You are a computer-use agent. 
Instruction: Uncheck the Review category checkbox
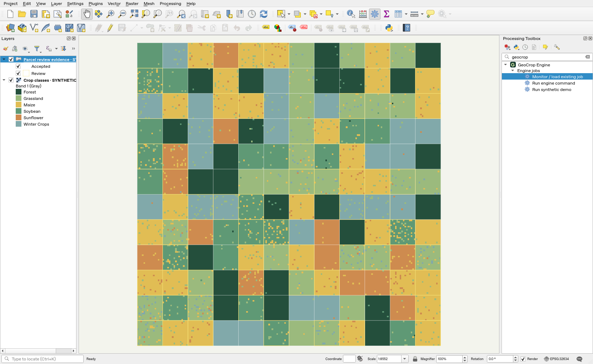(18, 74)
